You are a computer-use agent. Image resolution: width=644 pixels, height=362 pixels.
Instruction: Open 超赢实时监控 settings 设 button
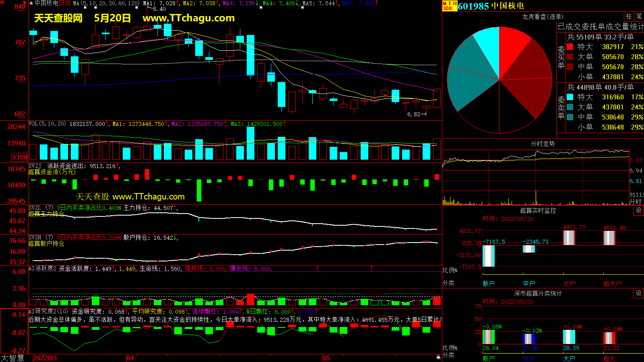click(639, 210)
